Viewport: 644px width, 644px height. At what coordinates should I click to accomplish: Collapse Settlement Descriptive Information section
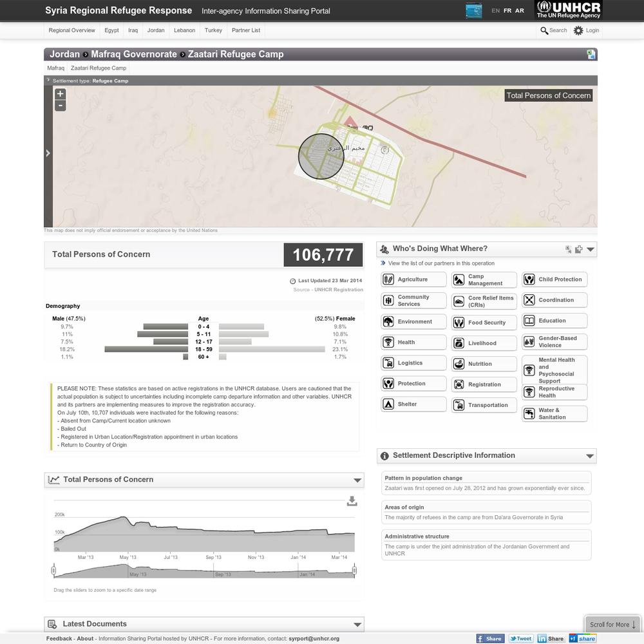coord(590,456)
